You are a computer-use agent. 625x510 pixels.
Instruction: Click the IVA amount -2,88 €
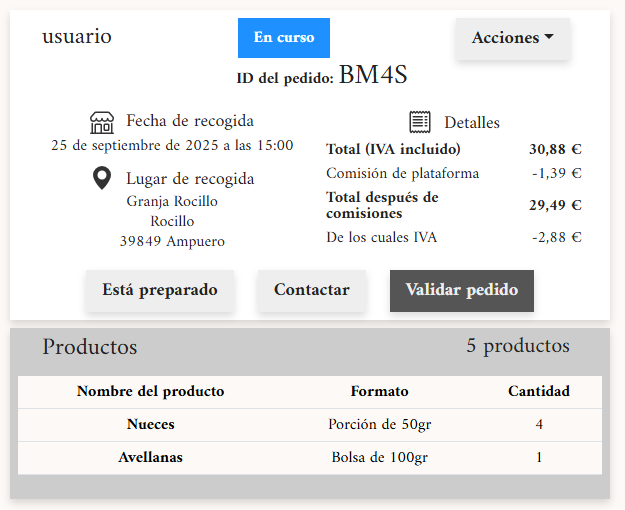(557, 238)
